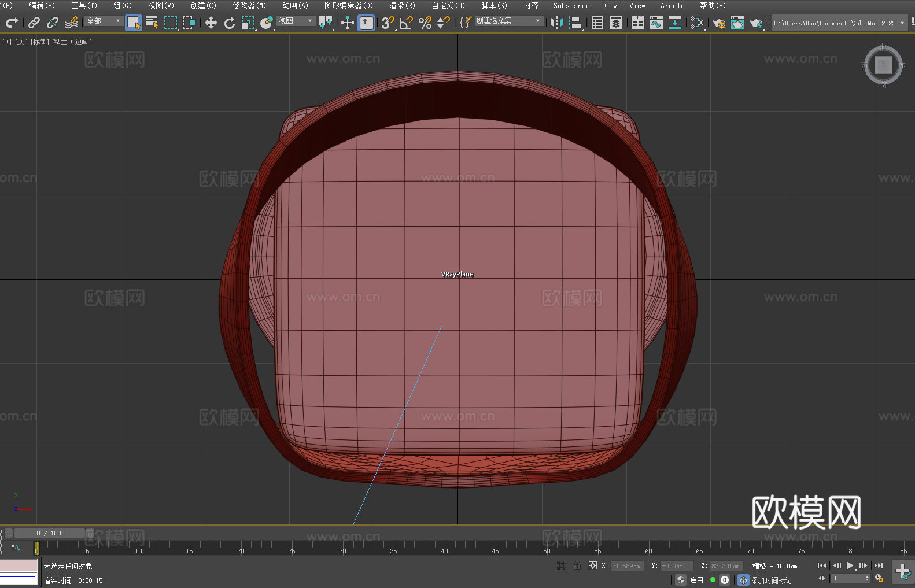Click the Z coordinate field
Viewport: 915px width, 588px height.
pyautogui.click(x=726, y=566)
